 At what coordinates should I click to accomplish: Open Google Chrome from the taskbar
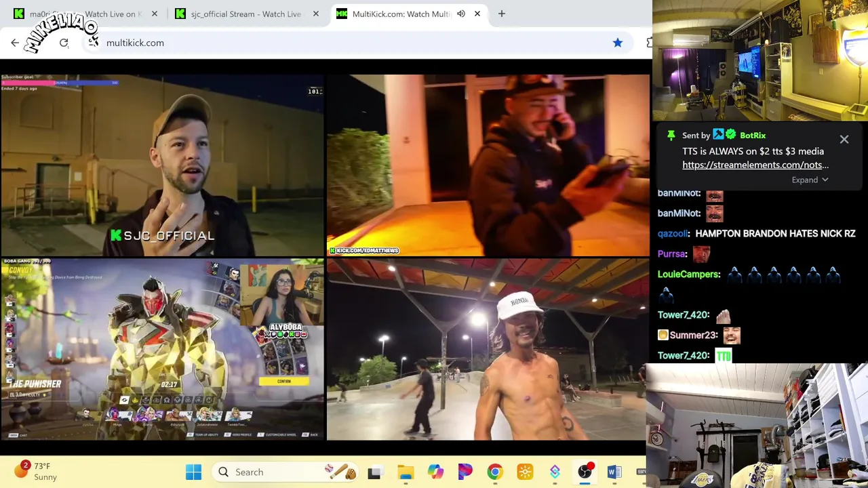[495, 472]
